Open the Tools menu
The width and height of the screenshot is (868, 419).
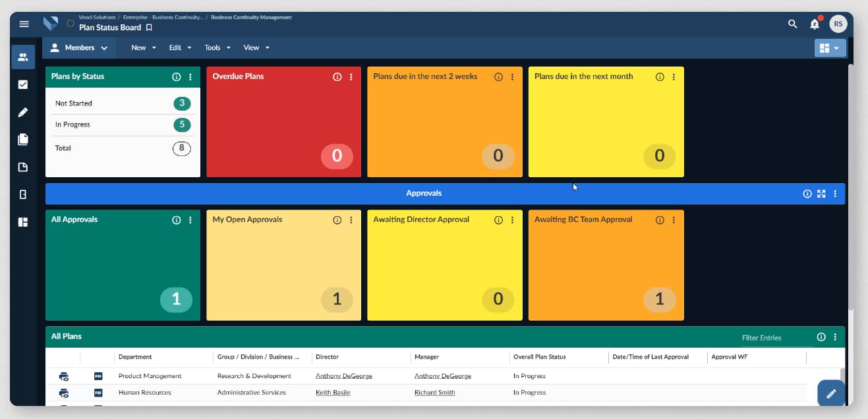[x=217, y=47]
